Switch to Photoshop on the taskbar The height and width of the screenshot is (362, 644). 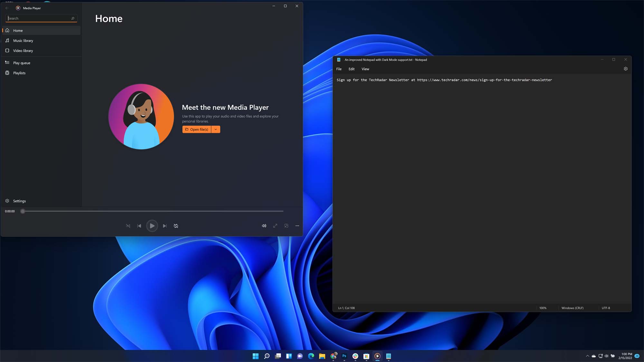click(x=344, y=356)
